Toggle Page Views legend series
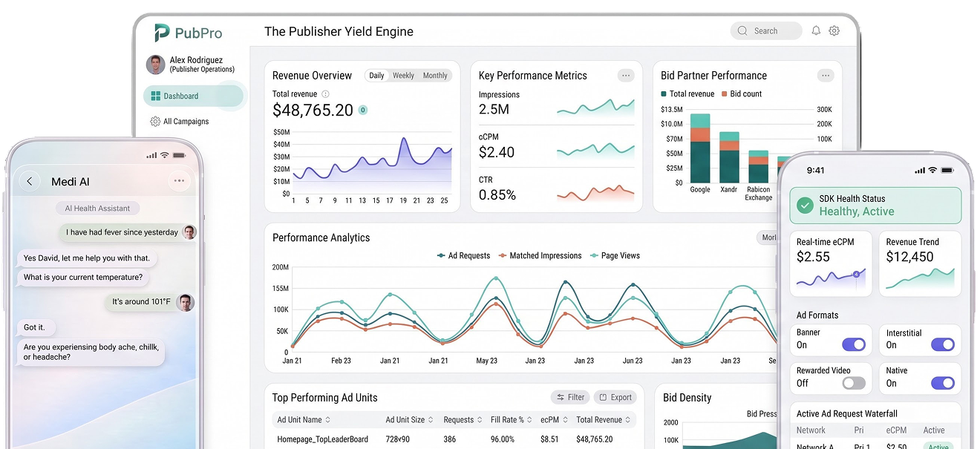 point(615,255)
